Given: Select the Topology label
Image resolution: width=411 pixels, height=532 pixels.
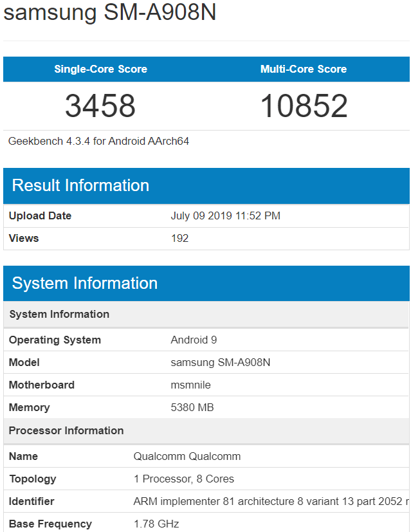Looking at the screenshot, I should tap(33, 479).
